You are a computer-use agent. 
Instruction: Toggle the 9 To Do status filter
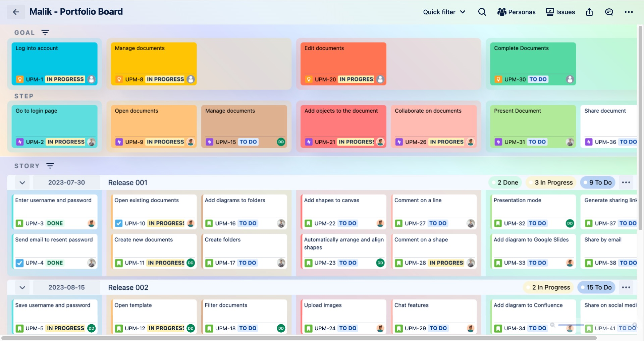[597, 182]
